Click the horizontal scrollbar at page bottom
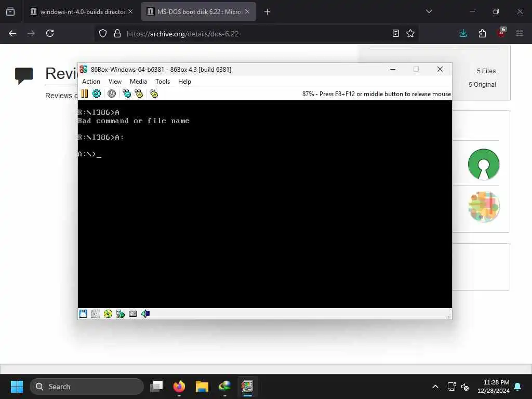The width and height of the screenshot is (532, 399). pos(266,369)
